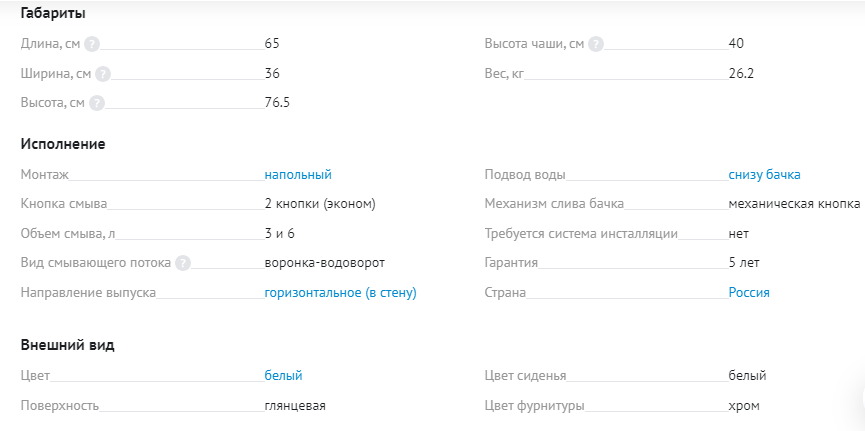Select the воронка-водоворот flush type text
The width and height of the screenshot is (865, 431).
324,263
